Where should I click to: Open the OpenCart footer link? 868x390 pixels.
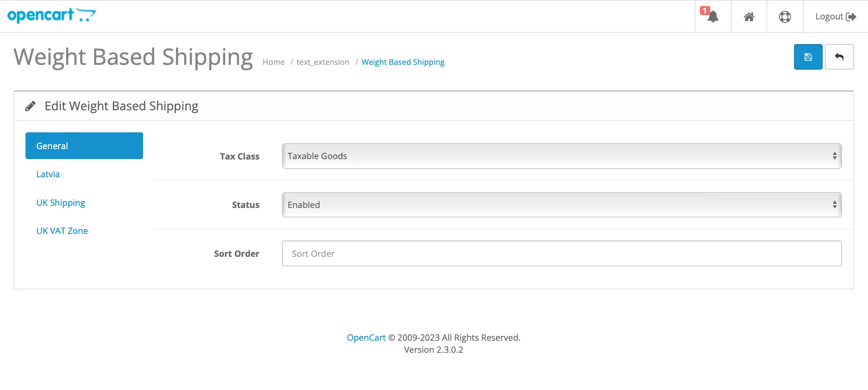pos(366,338)
